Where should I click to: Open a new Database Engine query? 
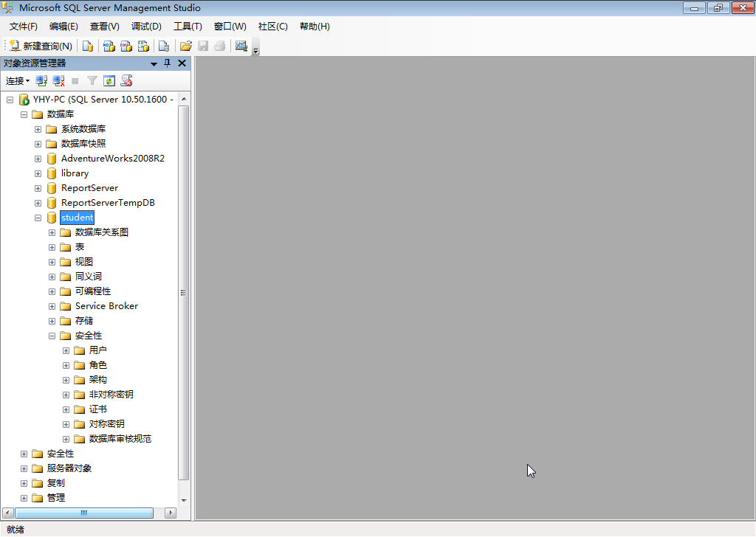coord(87,46)
